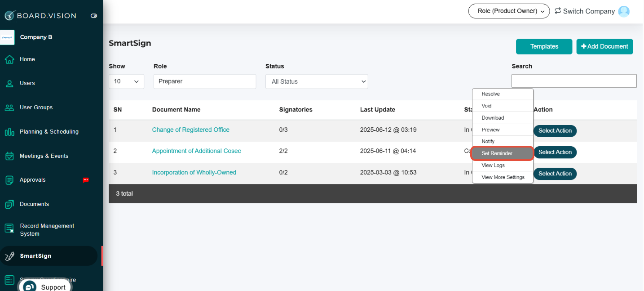644x291 pixels.
Task: Select SmartSign in sidebar
Action: click(36, 256)
